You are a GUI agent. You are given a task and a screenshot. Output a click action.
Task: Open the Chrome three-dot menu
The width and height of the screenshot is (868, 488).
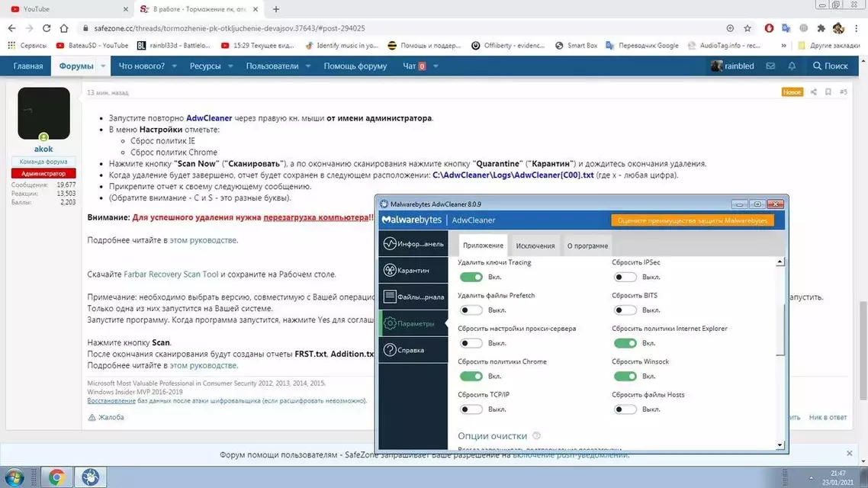tap(857, 28)
